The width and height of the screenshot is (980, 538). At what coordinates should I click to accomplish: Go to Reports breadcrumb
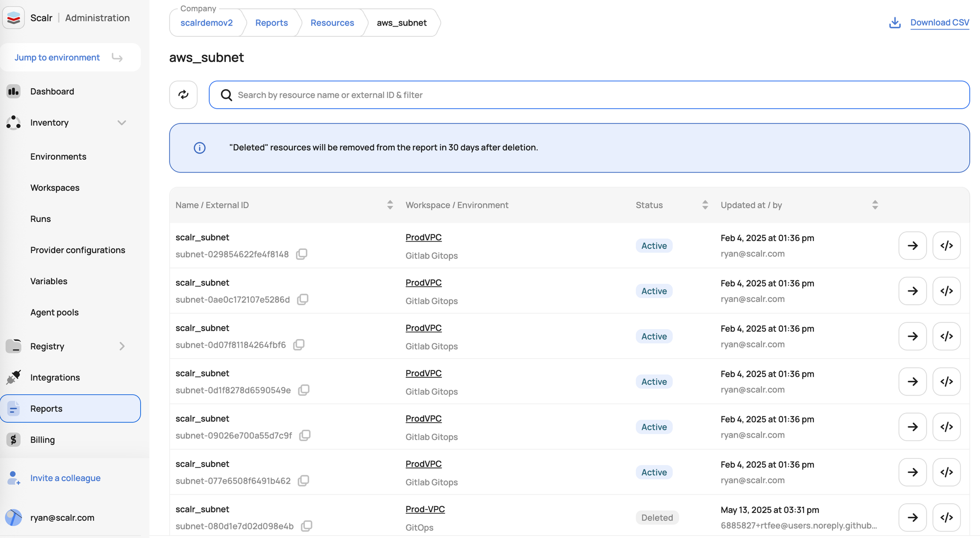271,23
